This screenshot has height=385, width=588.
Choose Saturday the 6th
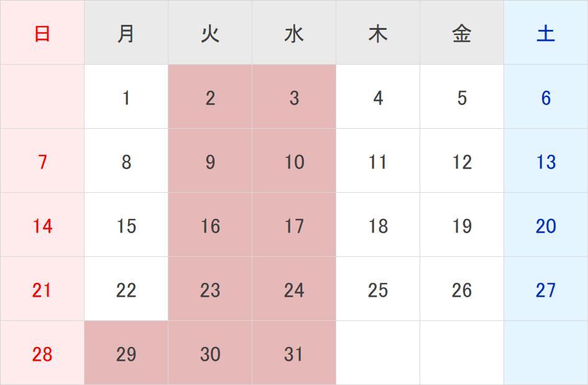(x=546, y=98)
